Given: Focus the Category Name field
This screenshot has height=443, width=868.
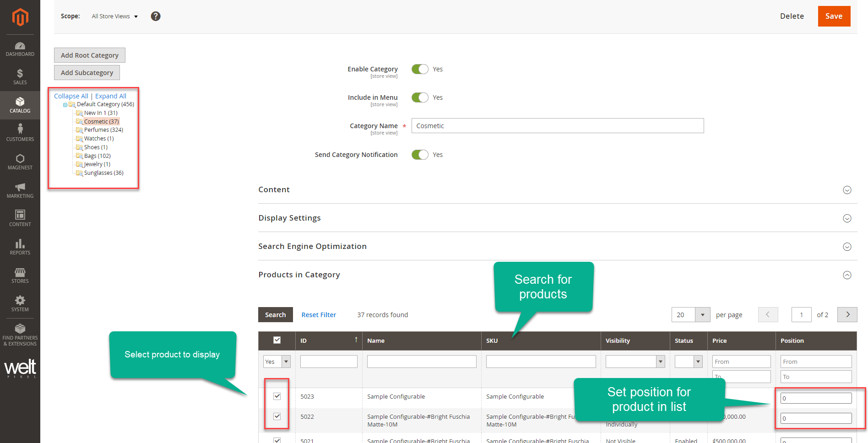Looking at the screenshot, I should (558, 126).
